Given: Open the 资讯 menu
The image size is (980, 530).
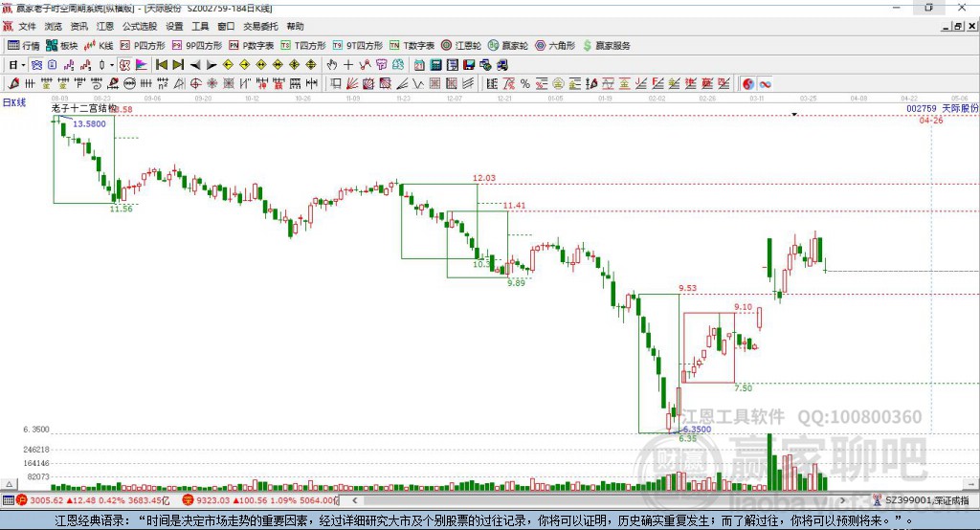Looking at the screenshot, I should (79, 26).
